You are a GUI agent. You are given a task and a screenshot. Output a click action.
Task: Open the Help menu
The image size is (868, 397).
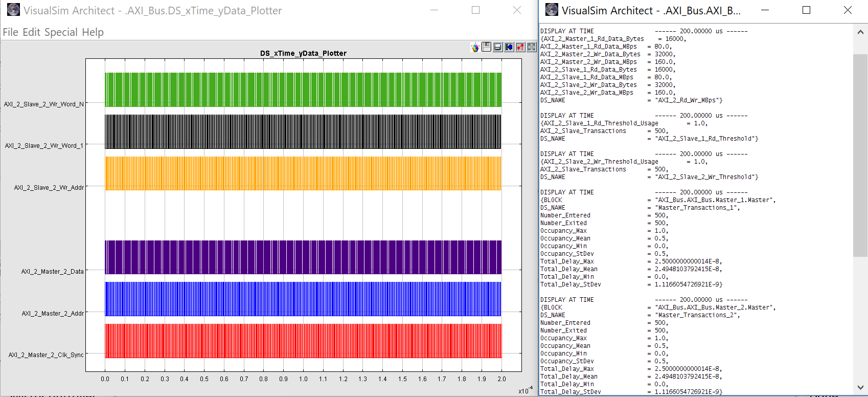(93, 32)
